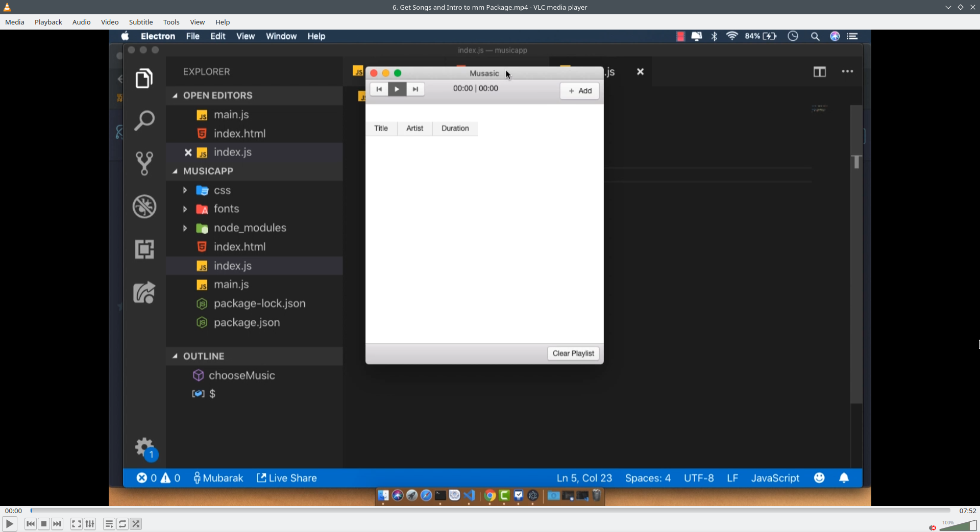The width and height of the screenshot is (980, 532).
Task: Select index.html in Open Editors
Action: [x=254, y=134]
